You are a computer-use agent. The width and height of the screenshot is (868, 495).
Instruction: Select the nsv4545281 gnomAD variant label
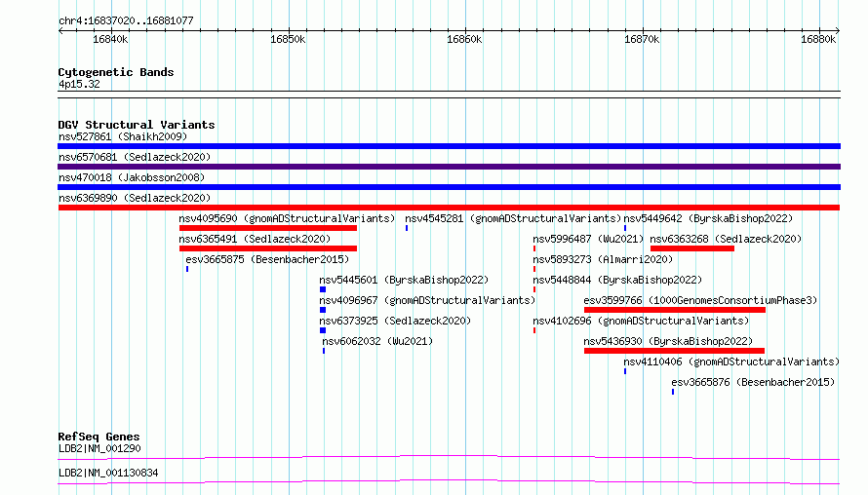513,218
